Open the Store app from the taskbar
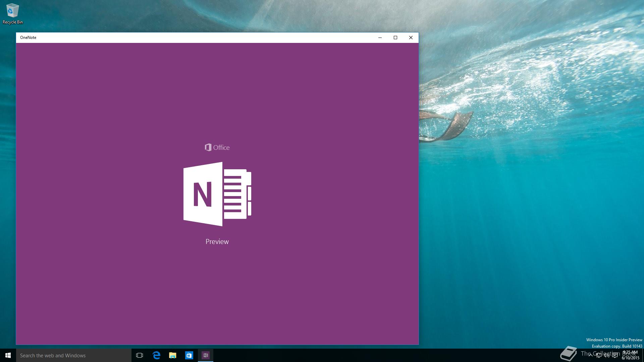 [189, 355]
